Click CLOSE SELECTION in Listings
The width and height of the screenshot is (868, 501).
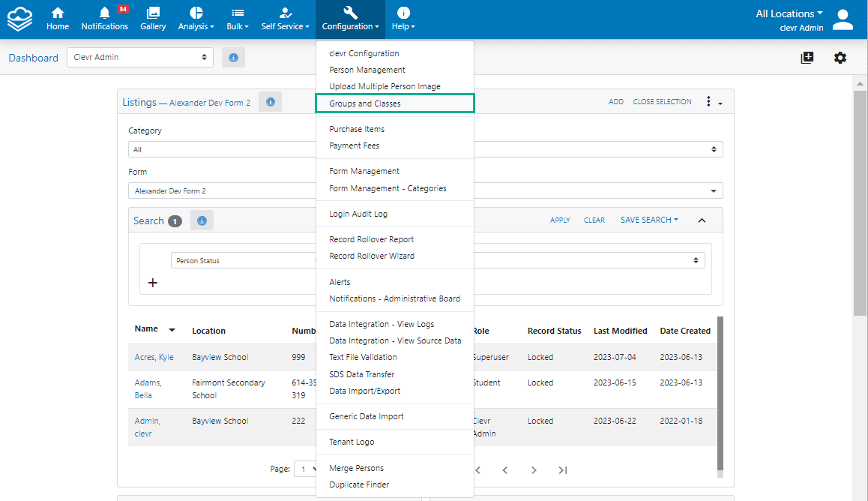pyautogui.click(x=662, y=102)
